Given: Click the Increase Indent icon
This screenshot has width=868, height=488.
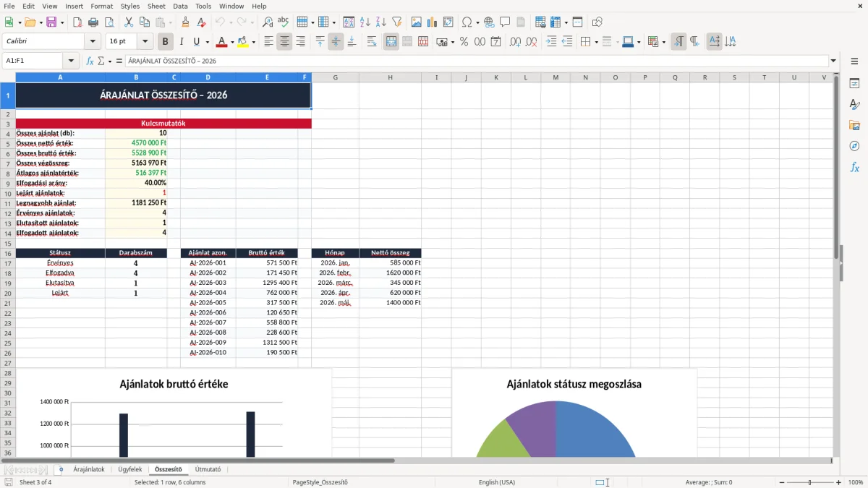Looking at the screenshot, I should coord(551,42).
